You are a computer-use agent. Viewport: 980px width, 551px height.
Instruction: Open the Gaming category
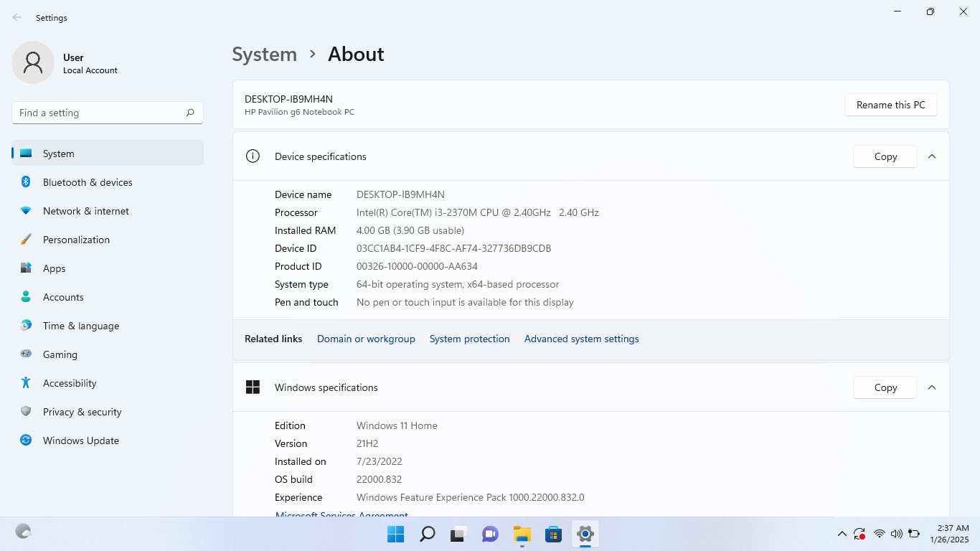pos(108,354)
